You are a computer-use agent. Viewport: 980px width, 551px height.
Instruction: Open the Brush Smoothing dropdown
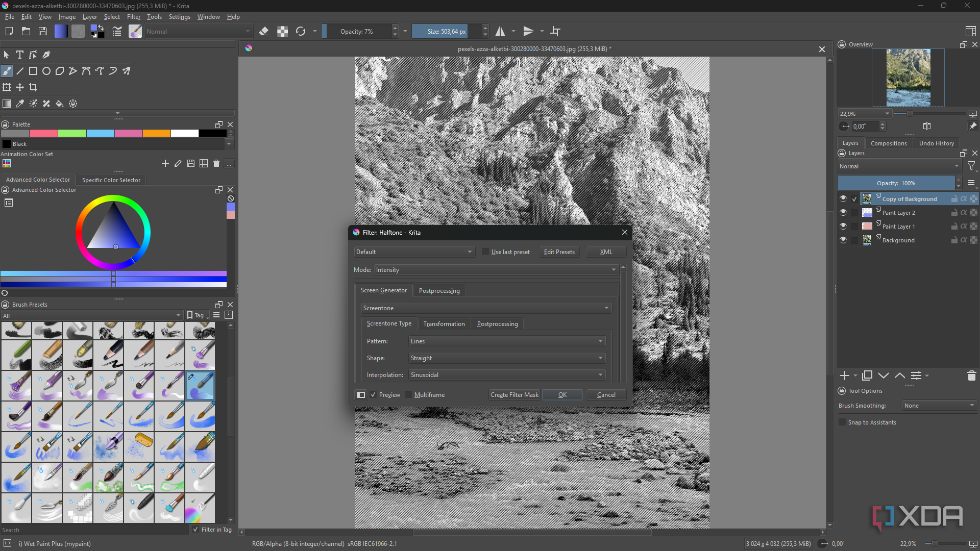(x=939, y=406)
